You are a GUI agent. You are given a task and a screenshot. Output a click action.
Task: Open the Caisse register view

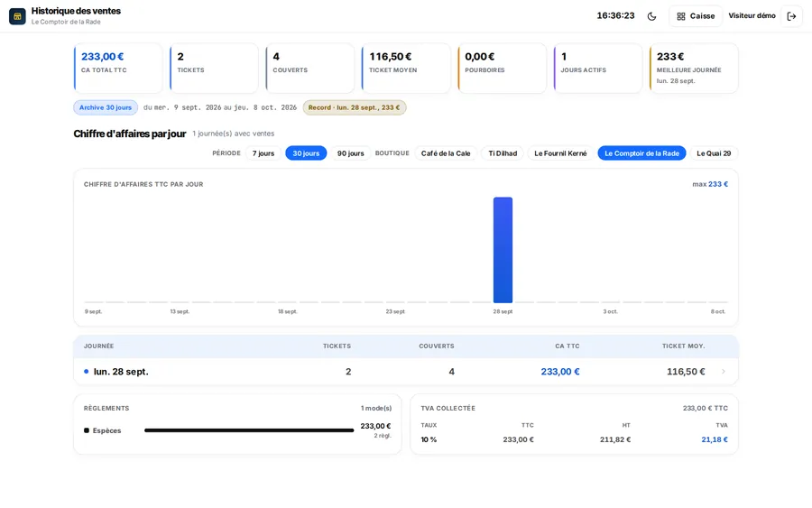coord(696,16)
